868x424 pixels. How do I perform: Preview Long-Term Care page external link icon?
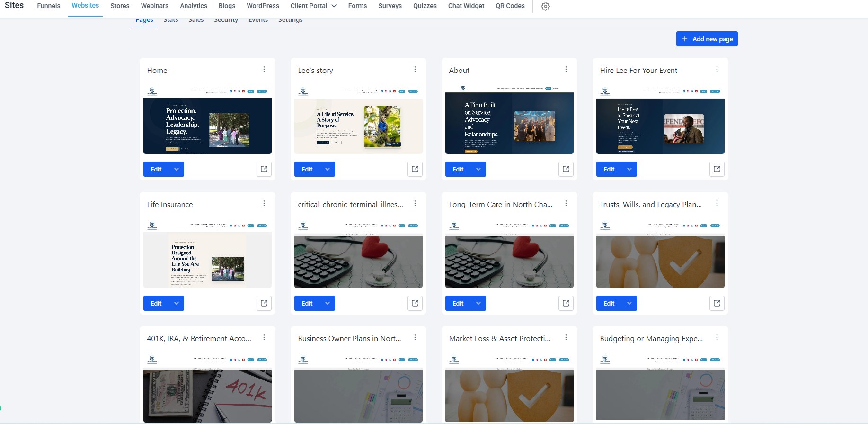[x=566, y=303]
